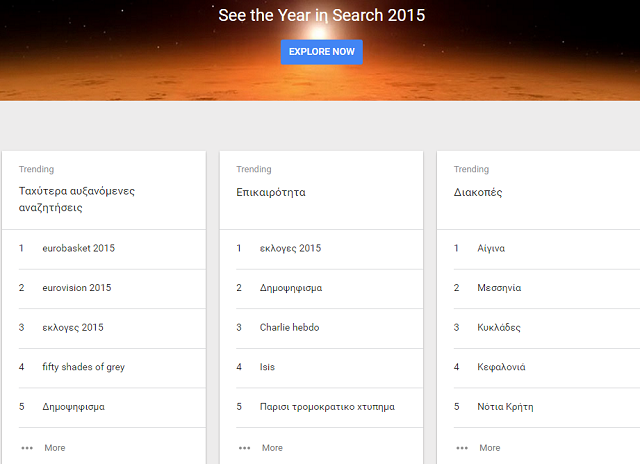Select 'εκλογες 2015' in Επικαιρότητα card
Screen dimensions: 640x464
(291, 248)
